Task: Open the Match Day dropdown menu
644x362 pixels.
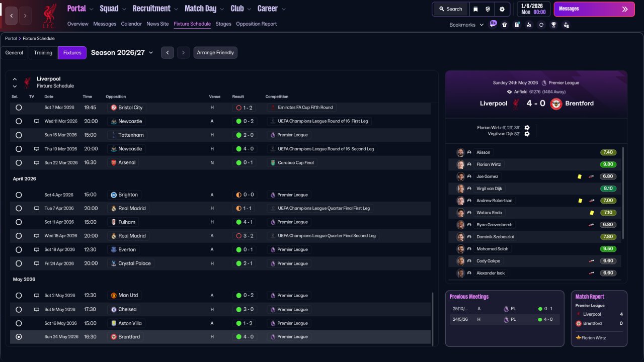Action: [x=204, y=9]
